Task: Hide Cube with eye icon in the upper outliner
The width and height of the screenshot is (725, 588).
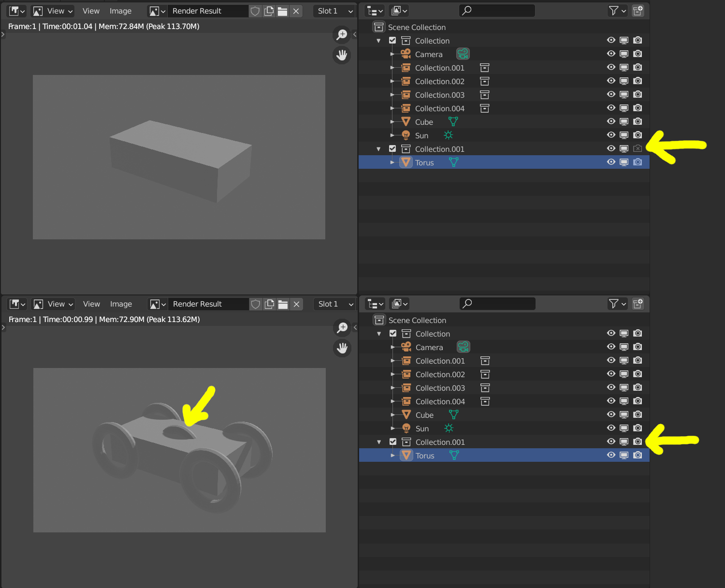Action: (611, 121)
